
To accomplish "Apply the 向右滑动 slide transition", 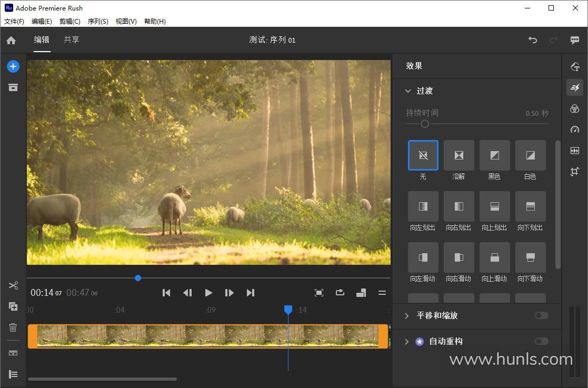I will click(459, 257).
